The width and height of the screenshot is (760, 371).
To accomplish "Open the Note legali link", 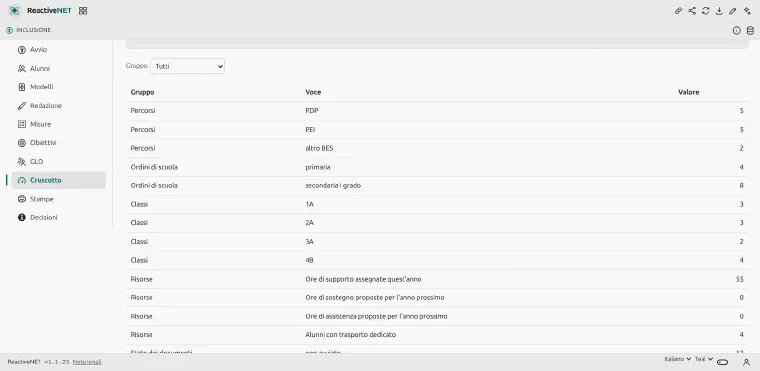I will click(87, 362).
